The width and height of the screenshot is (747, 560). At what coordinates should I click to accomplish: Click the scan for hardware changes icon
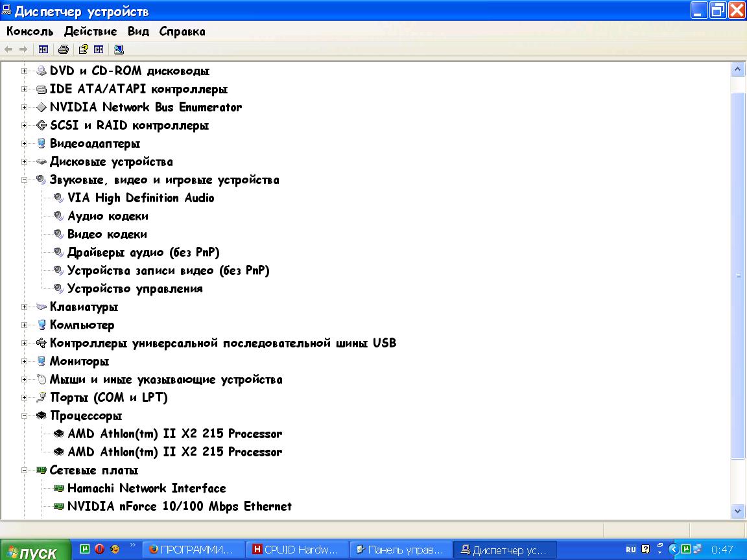coord(119,49)
